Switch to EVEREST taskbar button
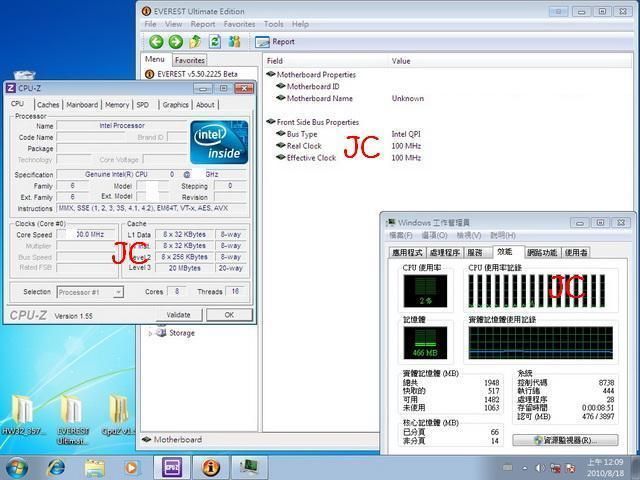 coord(211,468)
